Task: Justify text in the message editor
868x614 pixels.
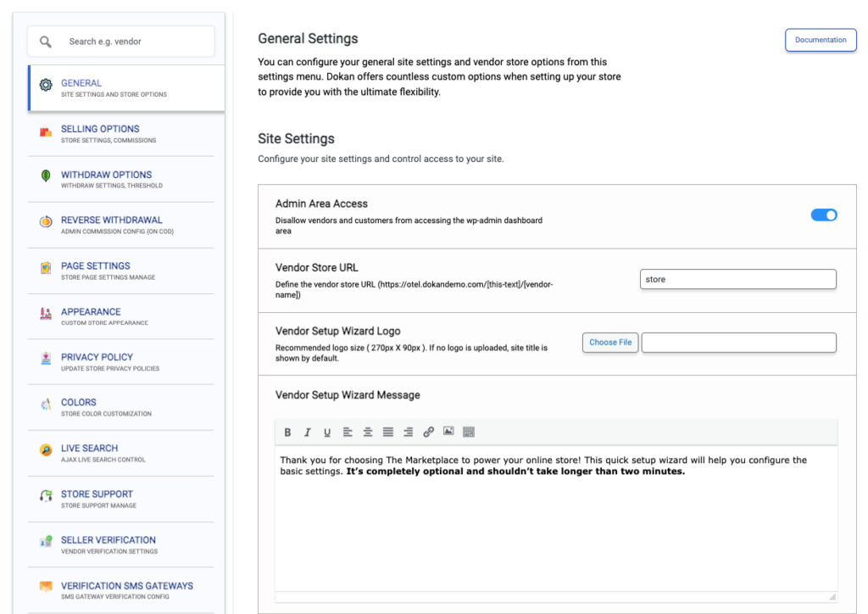Action: pos(388,433)
